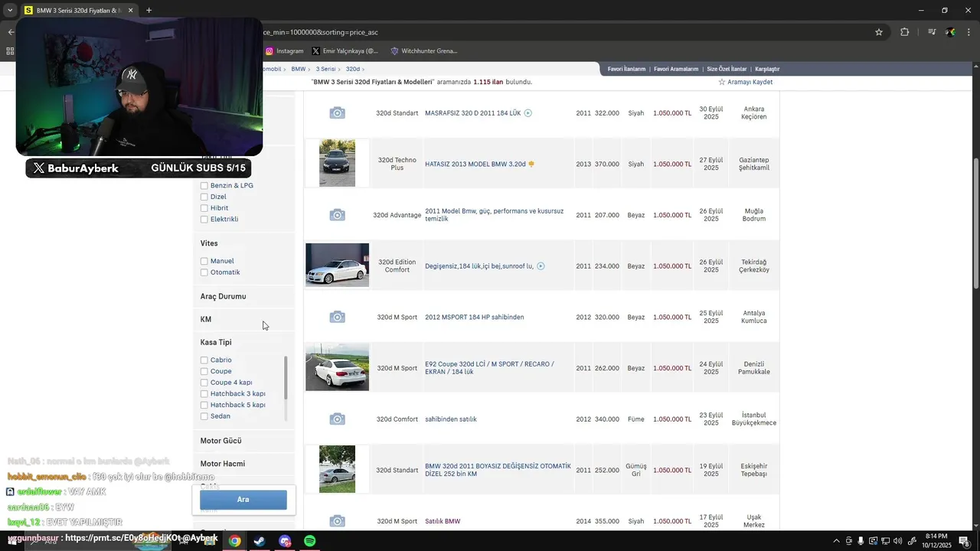Collapse the Kasa Tipi filter section

coord(216,342)
